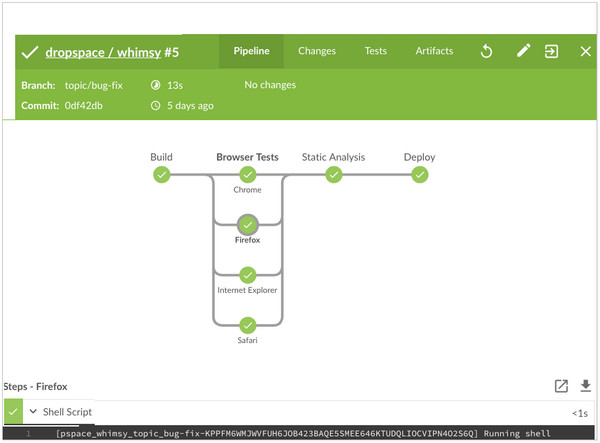Open the dropspace / whimsy link
The height and width of the screenshot is (443, 600).
(103, 52)
